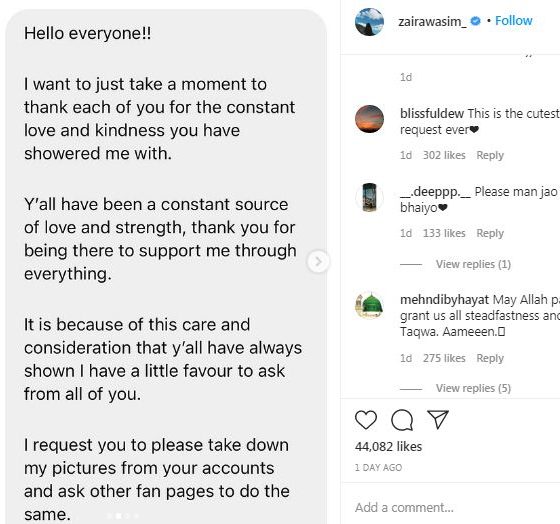Show the 44,082 likes list

pyautogui.click(x=388, y=446)
